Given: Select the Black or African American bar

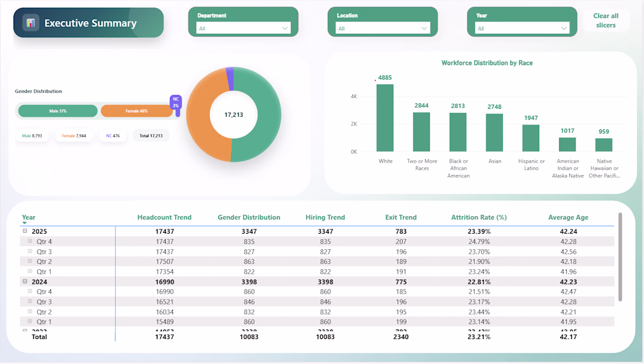Looking at the screenshot, I should [x=458, y=133].
